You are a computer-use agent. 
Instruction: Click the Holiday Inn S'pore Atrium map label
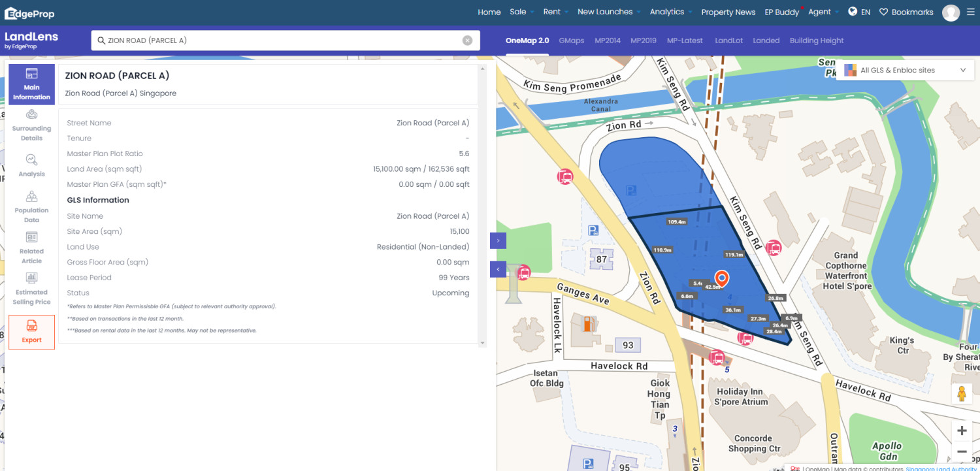(x=741, y=397)
